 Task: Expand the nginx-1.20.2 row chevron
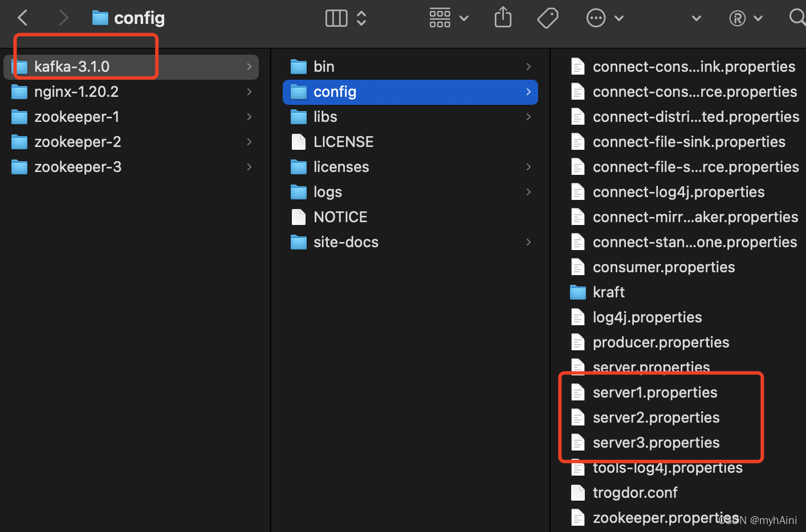point(249,92)
